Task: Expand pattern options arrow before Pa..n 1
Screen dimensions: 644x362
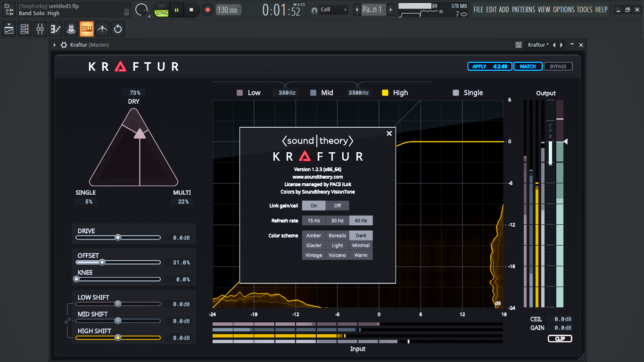Action: click(x=357, y=9)
